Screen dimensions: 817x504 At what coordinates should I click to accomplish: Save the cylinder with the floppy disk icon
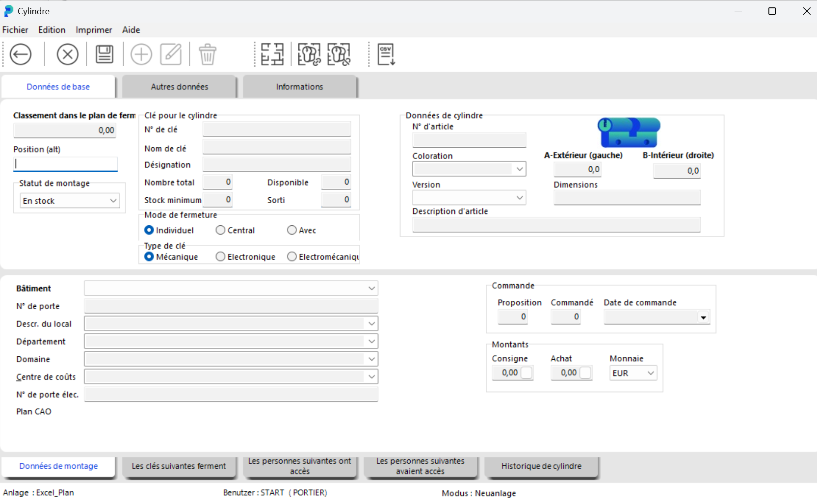point(104,54)
